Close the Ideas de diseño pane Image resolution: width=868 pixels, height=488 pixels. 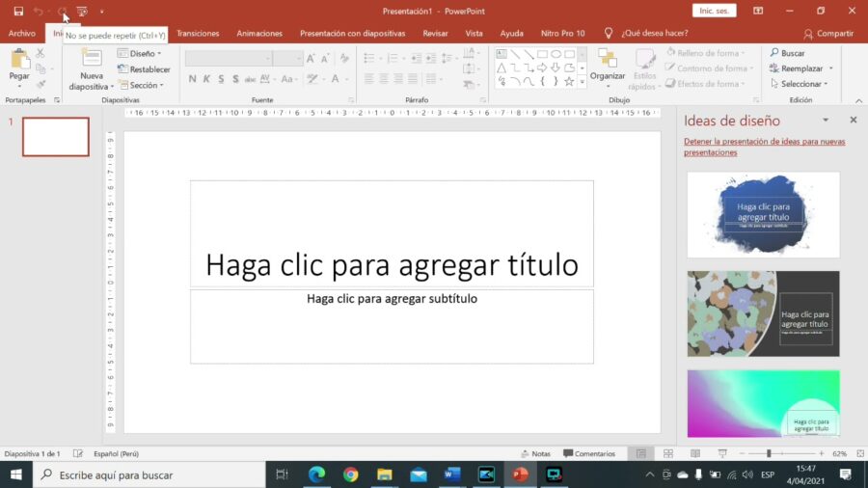pyautogui.click(x=854, y=120)
